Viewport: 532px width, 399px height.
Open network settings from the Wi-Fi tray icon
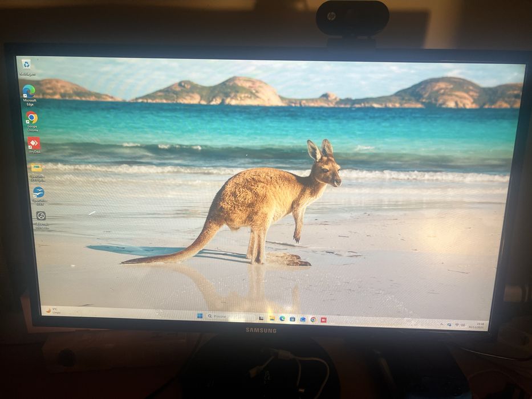coord(457,325)
